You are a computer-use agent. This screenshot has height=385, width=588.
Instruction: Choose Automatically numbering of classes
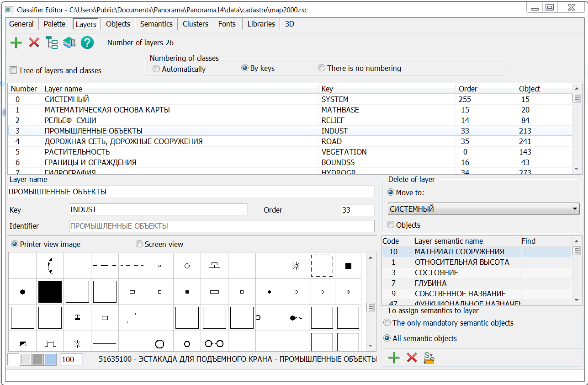[x=157, y=69]
